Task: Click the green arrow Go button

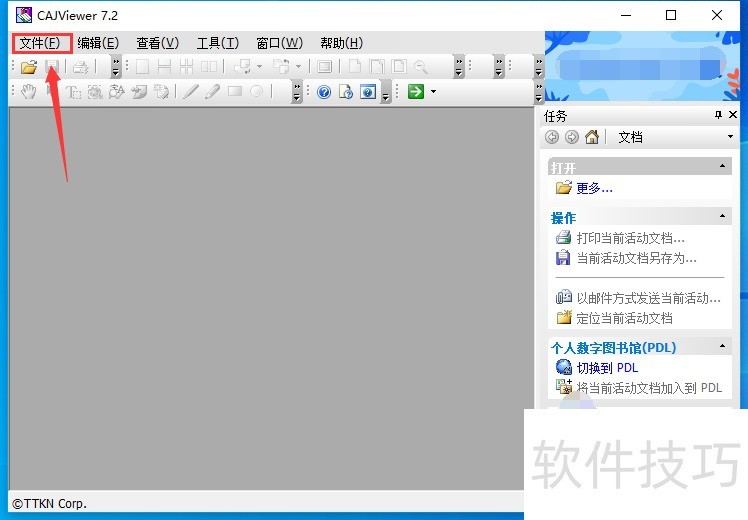Action: [415, 92]
